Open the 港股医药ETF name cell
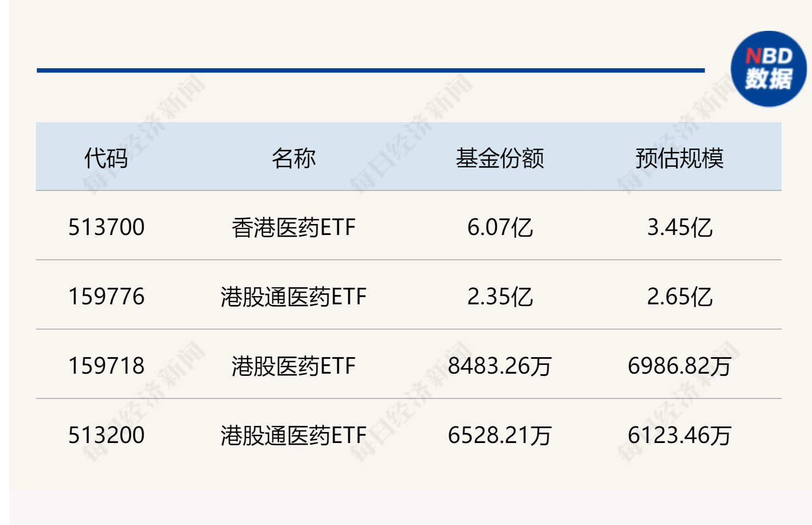 click(x=294, y=366)
